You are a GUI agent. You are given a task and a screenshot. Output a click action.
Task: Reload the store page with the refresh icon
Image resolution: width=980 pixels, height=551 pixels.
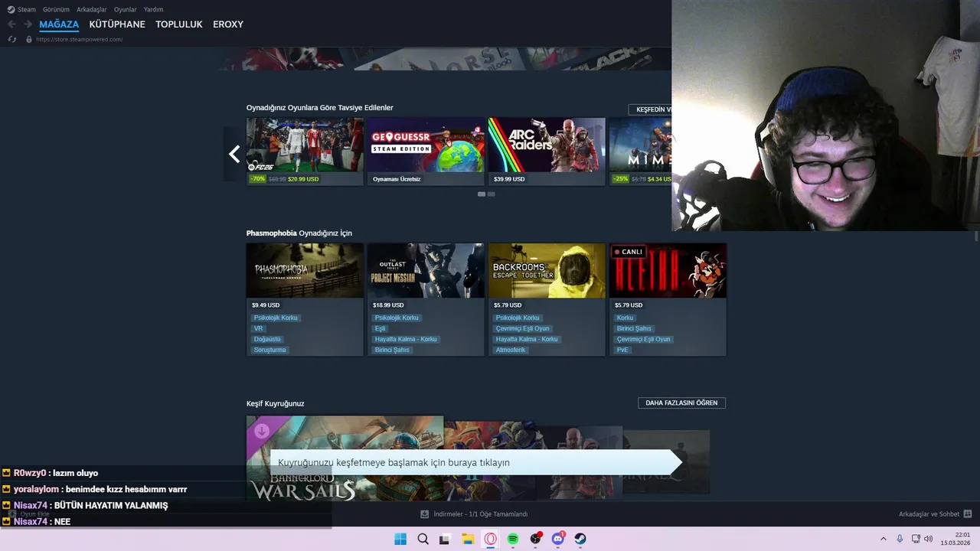click(11, 39)
